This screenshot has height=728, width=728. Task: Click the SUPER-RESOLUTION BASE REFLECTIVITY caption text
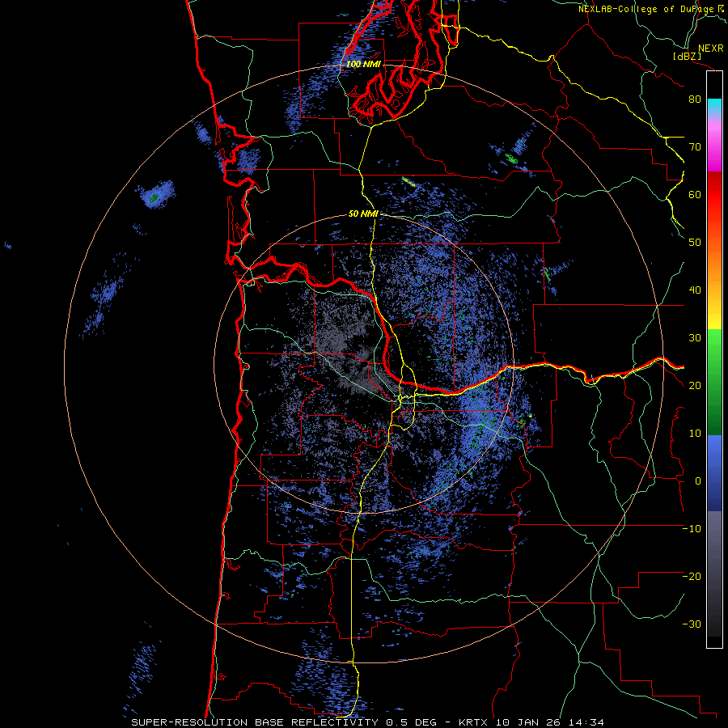pyautogui.click(x=255, y=722)
